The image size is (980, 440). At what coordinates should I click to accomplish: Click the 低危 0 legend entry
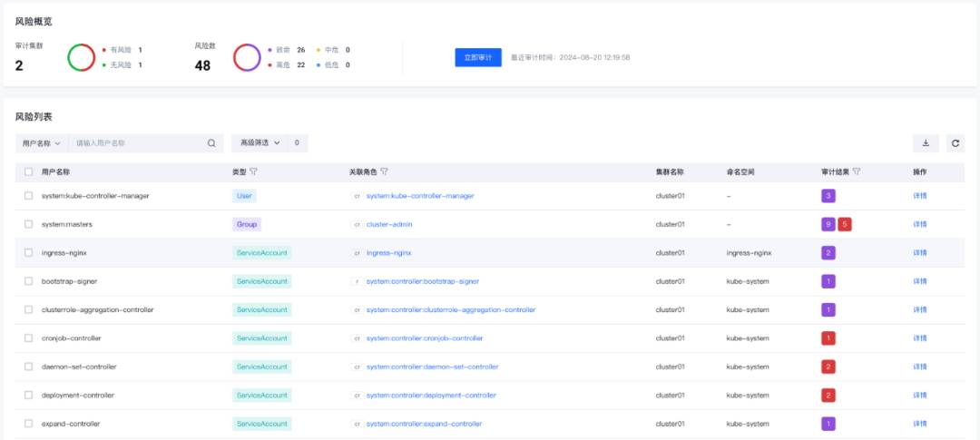coord(333,65)
